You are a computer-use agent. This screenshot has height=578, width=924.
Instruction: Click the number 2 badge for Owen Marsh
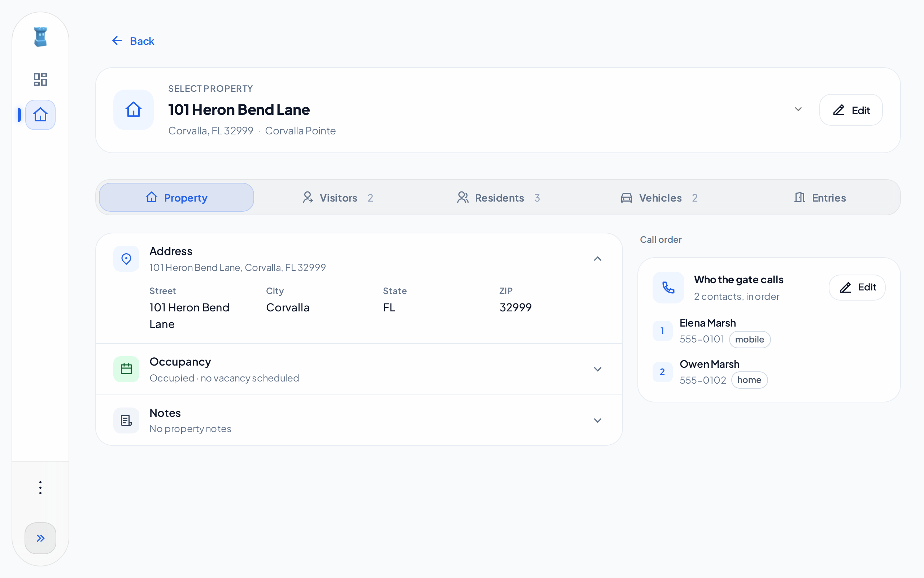pos(662,372)
